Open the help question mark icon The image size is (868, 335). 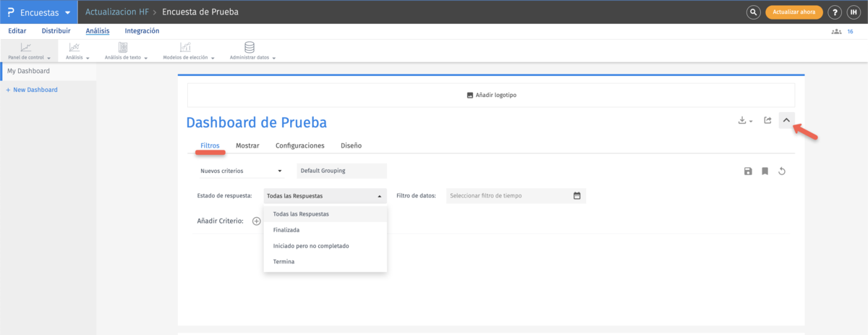point(835,12)
